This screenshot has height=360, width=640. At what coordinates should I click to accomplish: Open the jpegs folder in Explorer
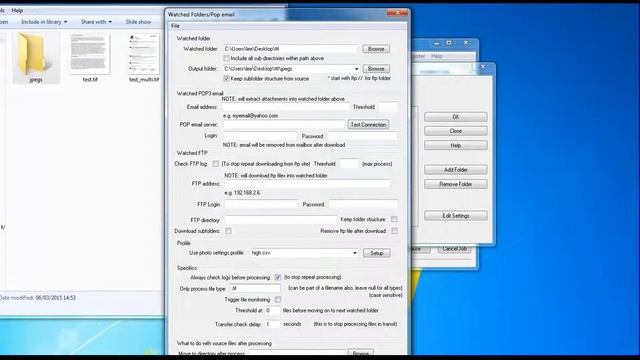[x=36, y=57]
